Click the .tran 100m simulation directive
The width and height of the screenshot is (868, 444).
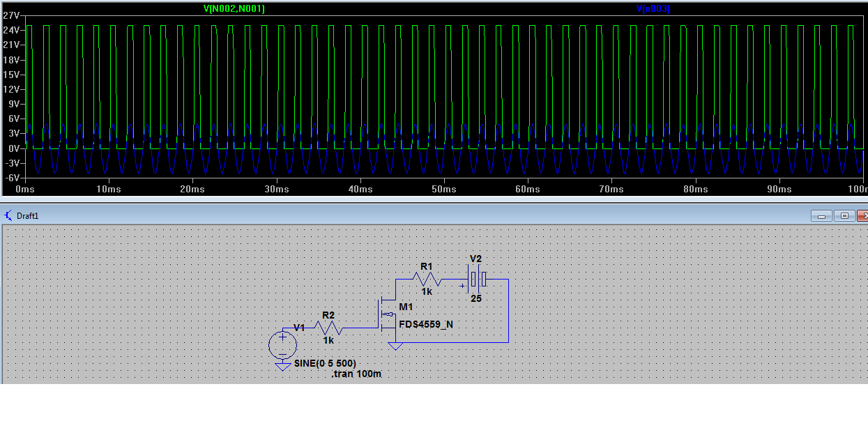point(356,374)
